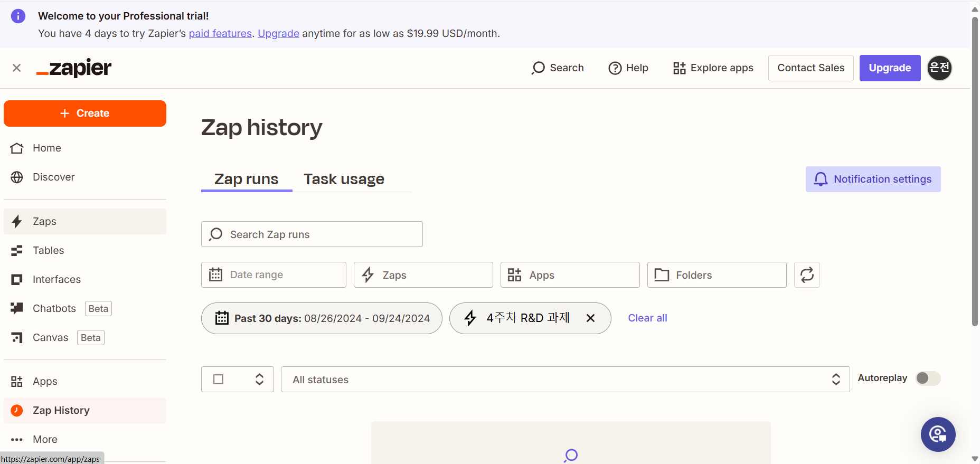Click the Chatbots sidebar icon
980x464 pixels.
[17, 308]
